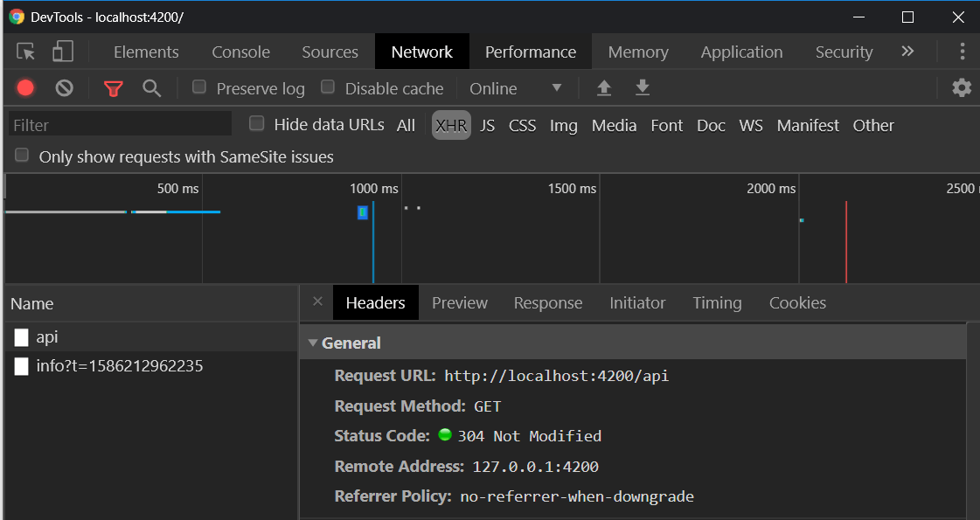
Task: Tick the Hide data URLs checkbox
Action: click(256, 124)
